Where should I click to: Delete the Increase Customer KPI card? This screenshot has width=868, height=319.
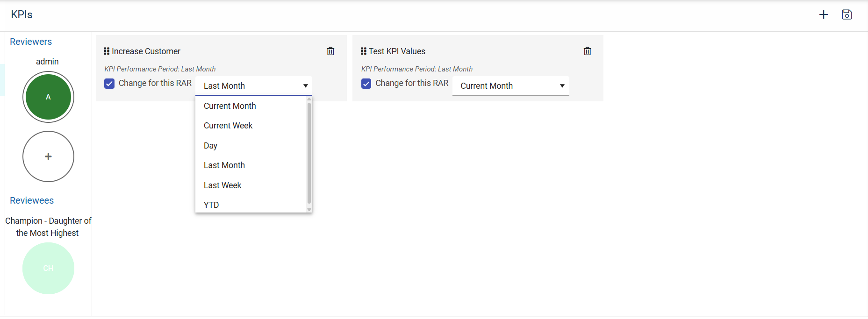330,51
